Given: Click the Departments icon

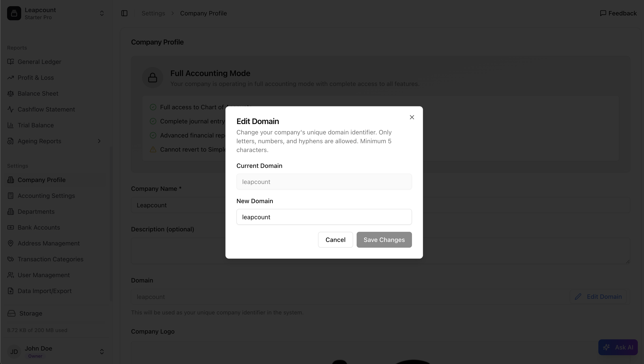Looking at the screenshot, I should pyautogui.click(x=11, y=212).
